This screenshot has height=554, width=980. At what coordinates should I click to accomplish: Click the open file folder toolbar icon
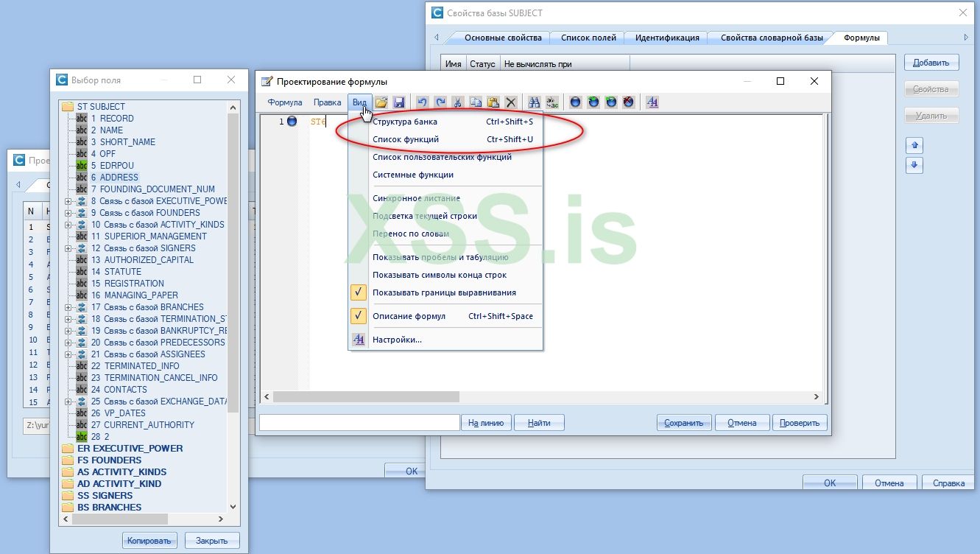(x=381, y=102)
